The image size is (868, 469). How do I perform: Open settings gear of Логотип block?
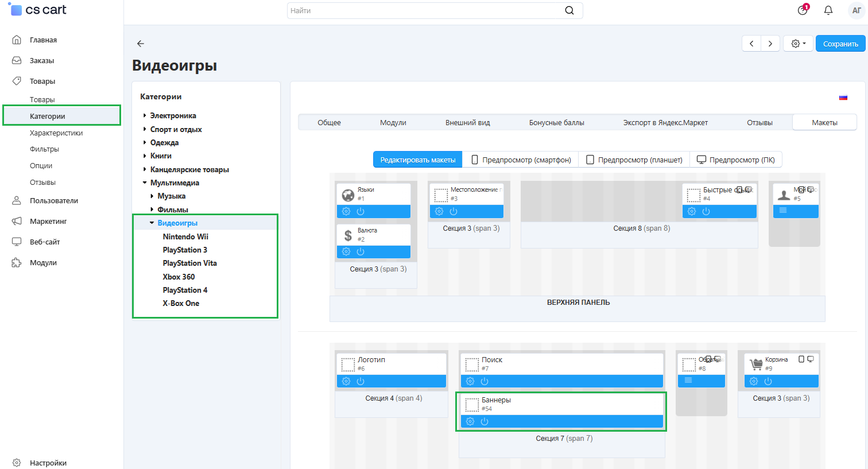pyautogui.click(x=346, y=381)
